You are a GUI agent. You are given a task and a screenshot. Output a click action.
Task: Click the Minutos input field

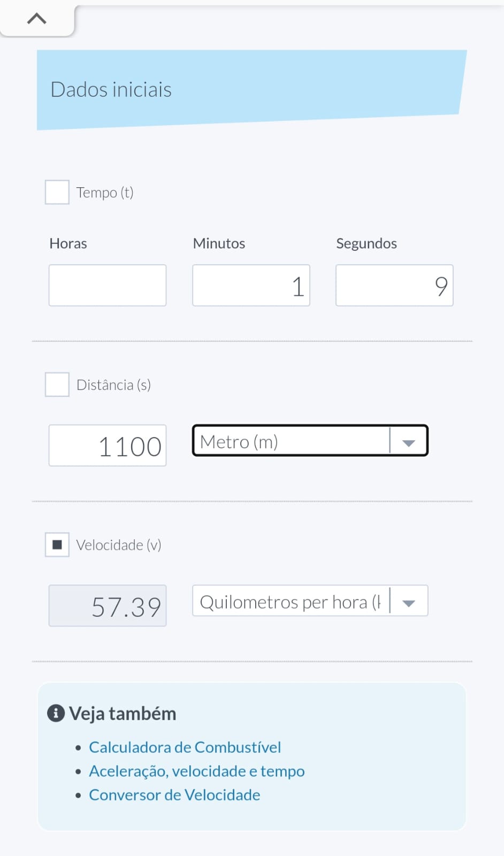click(x=251, y=285)
